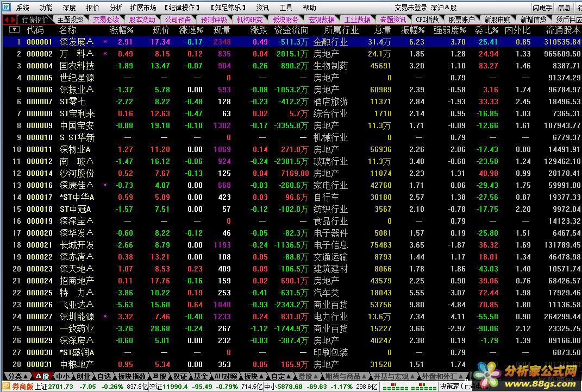Open the 扩展市场 menu
The image size is (582, 392).
click(x=143, y=8)
